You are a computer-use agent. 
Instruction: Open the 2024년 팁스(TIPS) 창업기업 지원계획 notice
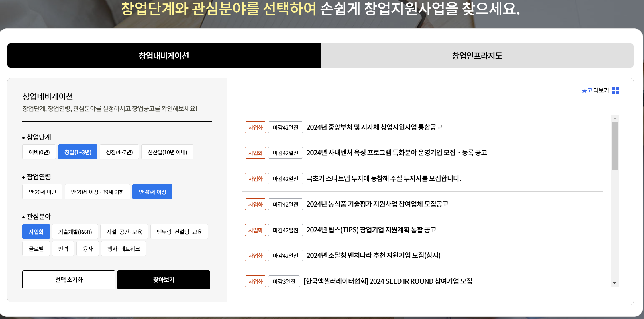click(371, 230)
